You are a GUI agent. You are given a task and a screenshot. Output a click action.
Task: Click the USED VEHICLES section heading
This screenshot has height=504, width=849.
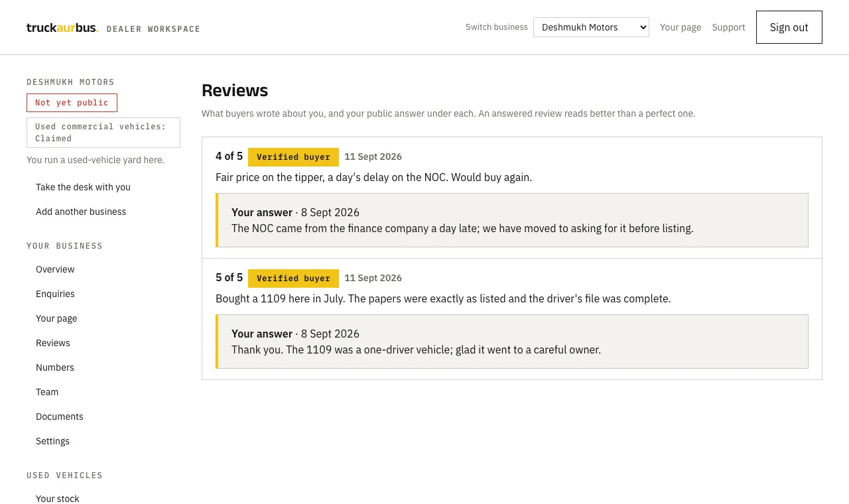pyautogui.click(x=64, y=475)
